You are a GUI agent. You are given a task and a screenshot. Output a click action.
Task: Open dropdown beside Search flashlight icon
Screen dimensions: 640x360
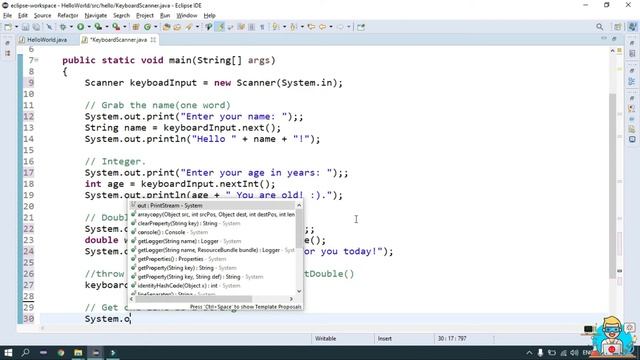click(x=197, y=27)
